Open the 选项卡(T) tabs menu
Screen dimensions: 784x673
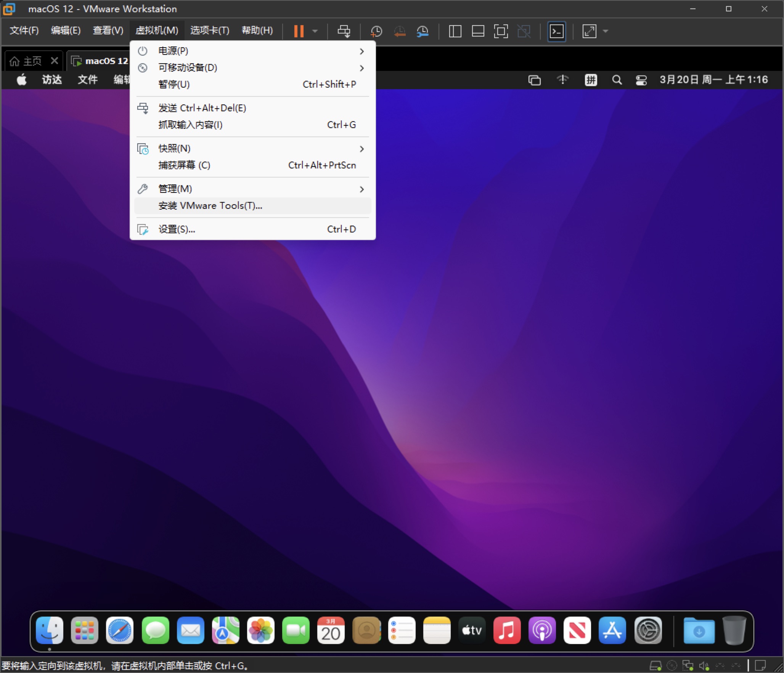[x=210, y=30]
